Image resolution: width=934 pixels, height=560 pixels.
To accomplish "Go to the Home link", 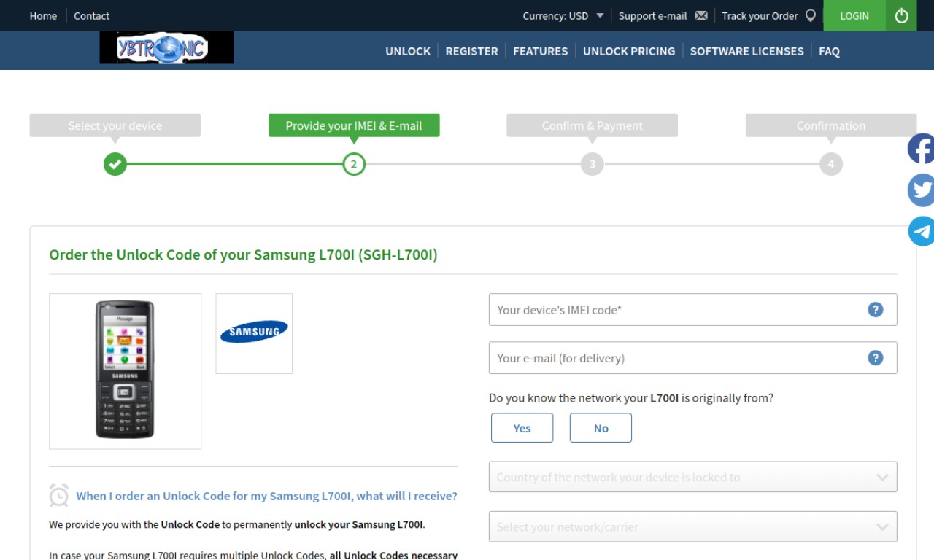I will click(43, 15).
